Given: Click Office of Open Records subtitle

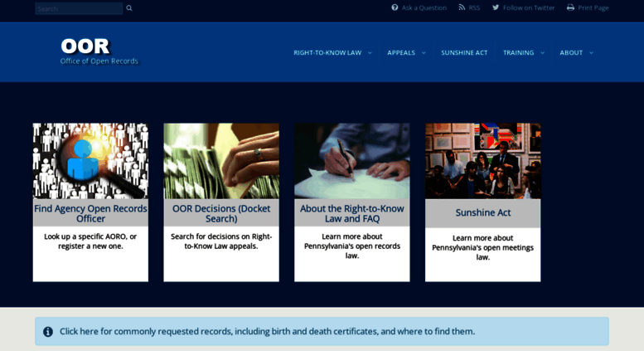Looking at the screenshot, I should (x=99, y=61).
